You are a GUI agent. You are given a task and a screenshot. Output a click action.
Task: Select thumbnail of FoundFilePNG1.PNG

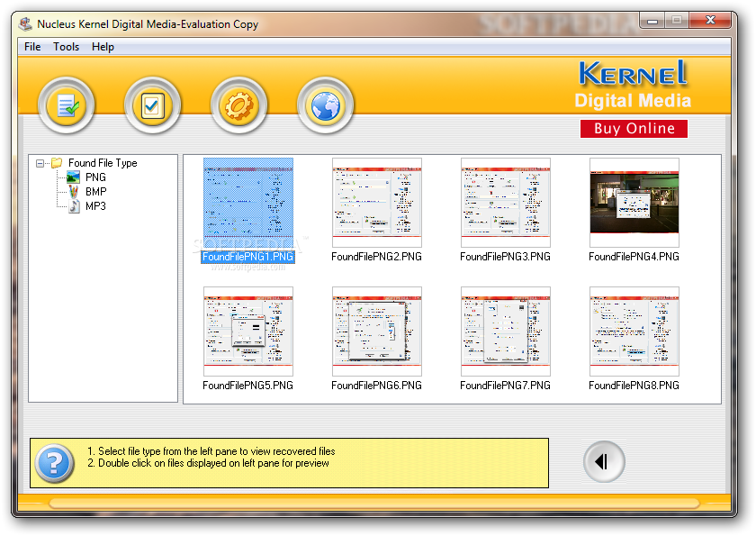pyautogui.click(x=248, y=203)
